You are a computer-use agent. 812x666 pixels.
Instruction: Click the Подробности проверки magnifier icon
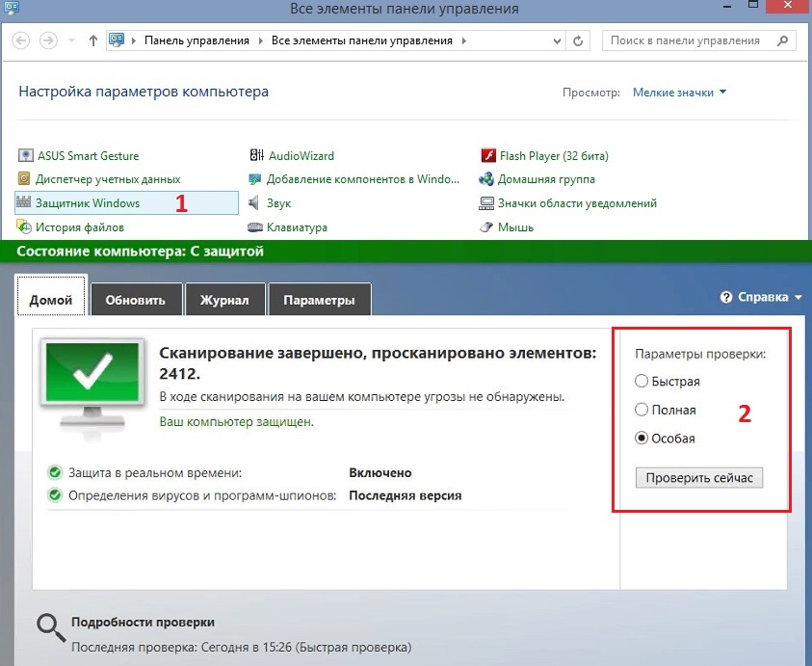pyautogui.click(x=51, y=627)
